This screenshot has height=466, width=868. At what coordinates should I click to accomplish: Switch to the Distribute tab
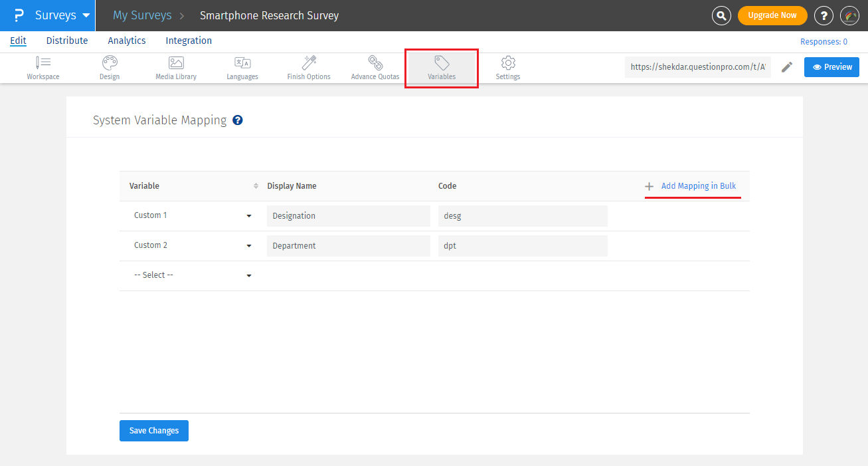(67, 41)
